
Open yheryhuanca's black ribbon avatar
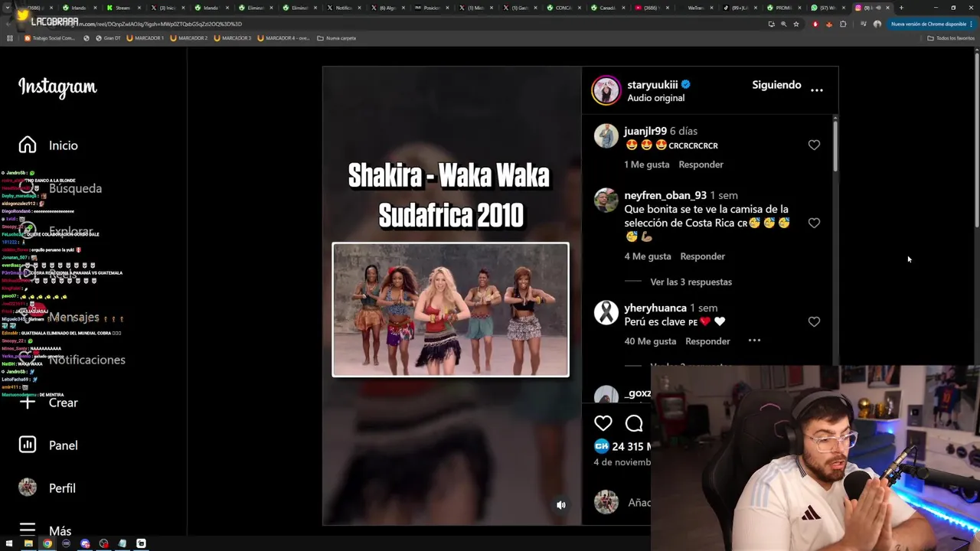(606, 313)
